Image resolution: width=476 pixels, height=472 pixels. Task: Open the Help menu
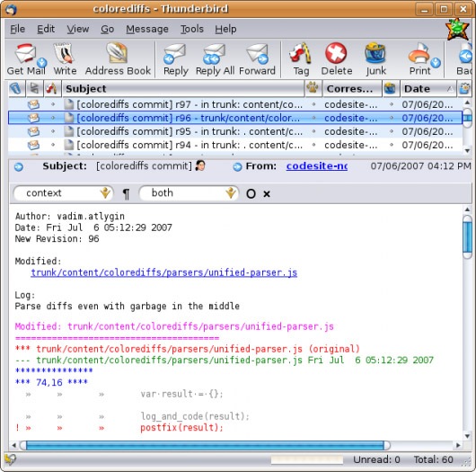[225, 29]
